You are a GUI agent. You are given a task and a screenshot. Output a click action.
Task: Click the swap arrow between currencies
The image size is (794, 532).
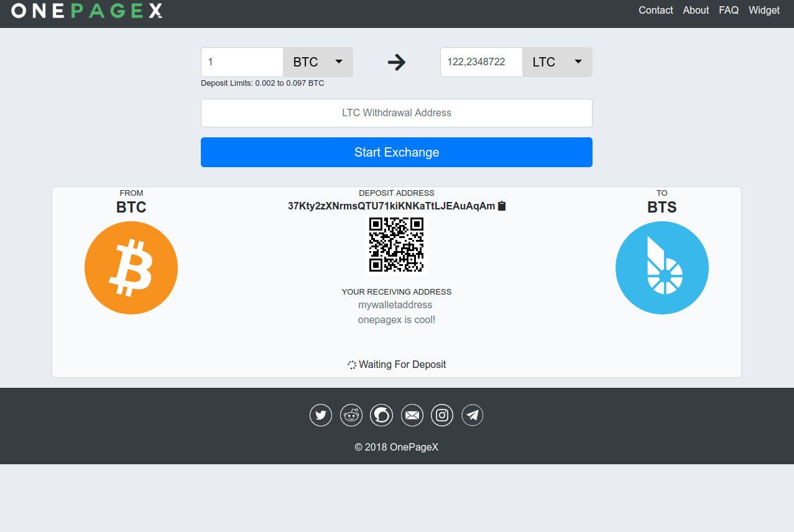(x=397, y=62)
